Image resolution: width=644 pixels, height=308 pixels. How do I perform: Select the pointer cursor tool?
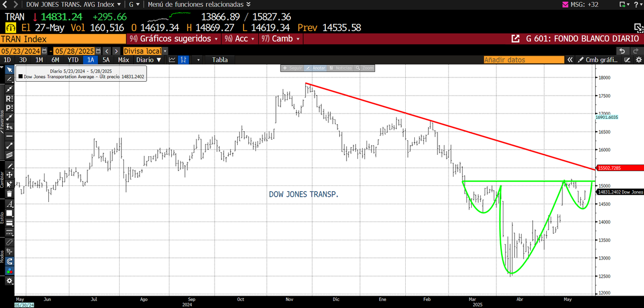[10, 69]
